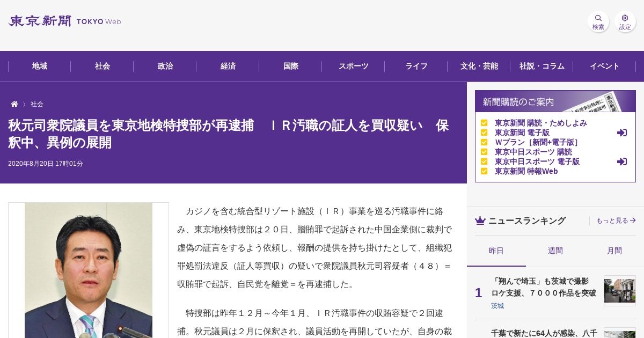Open the 地域 menu
644x338 pixels.
click(40, 67)
